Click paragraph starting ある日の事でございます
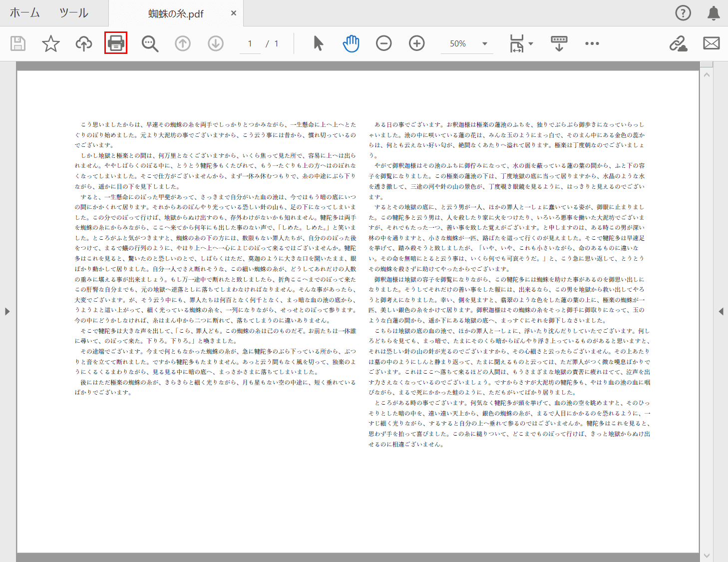 tap(507, 140)
